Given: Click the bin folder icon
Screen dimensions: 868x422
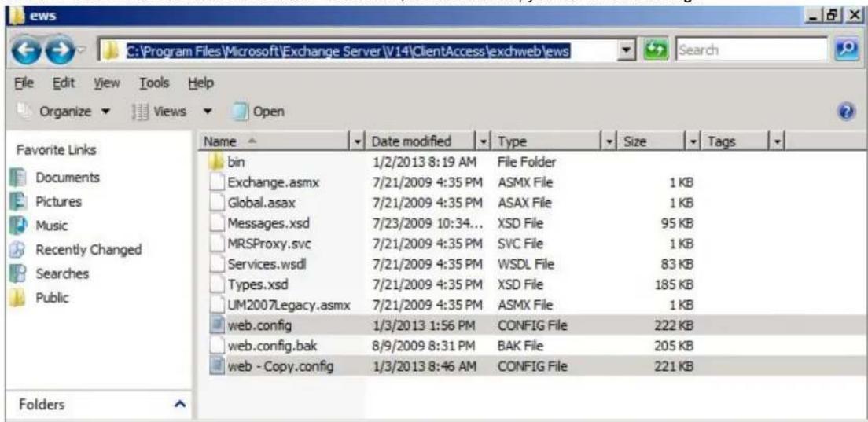Looking at the screenshot, I should [218, 162].
